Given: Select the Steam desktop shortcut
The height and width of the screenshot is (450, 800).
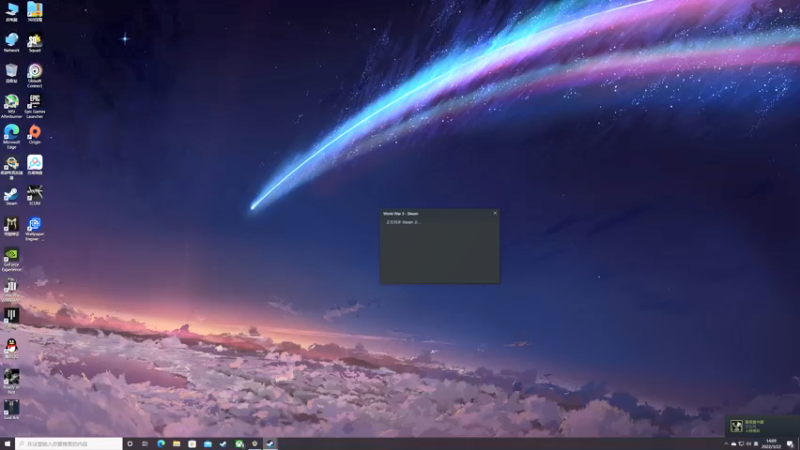Looking at the screenshot, I should 11,195.
